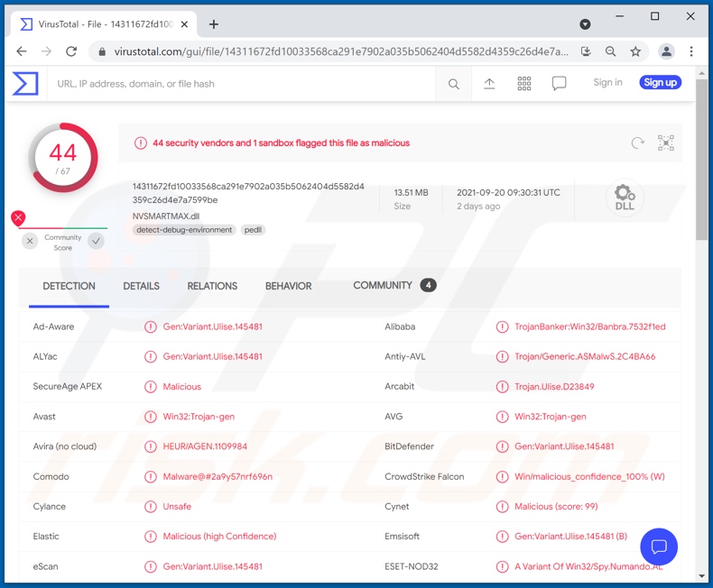Click the red malicious badge icon
The width and height of the screenshot is (713, 588).
18,218
